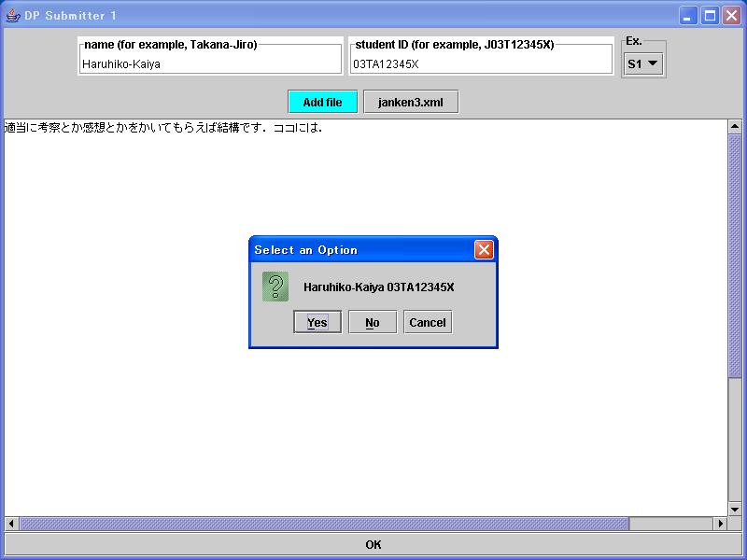
Task: Click Yes in the Select an Option dialog
Action: click(x=317, y=322)
